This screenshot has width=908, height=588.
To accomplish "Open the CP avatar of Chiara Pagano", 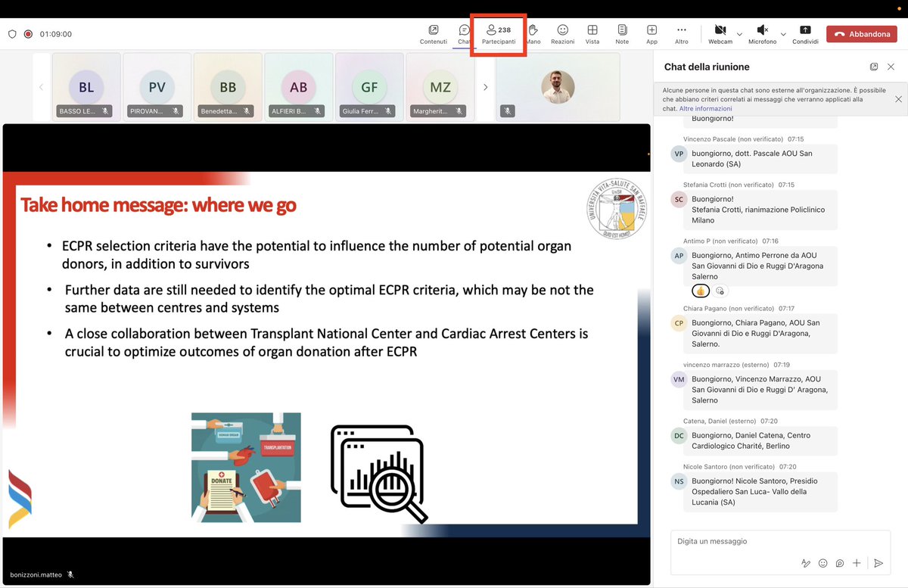I will coord(679,323).
